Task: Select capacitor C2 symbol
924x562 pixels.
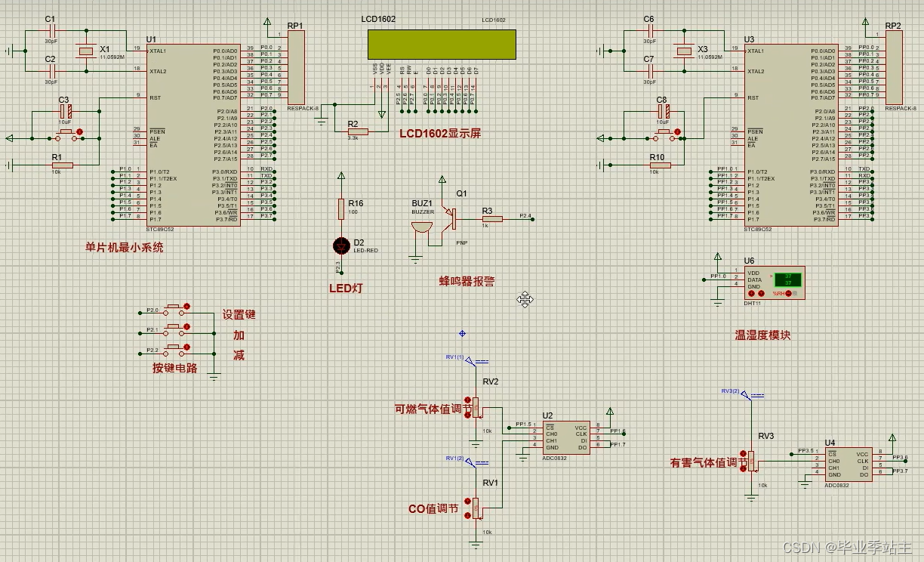Action: 51,71
